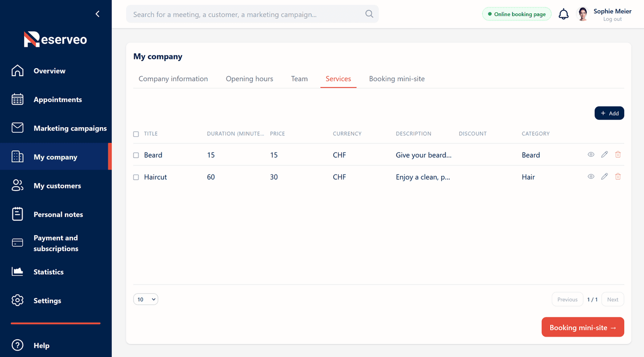
Task: Click the Settings gear icon
Action: [x=18, y=301]
